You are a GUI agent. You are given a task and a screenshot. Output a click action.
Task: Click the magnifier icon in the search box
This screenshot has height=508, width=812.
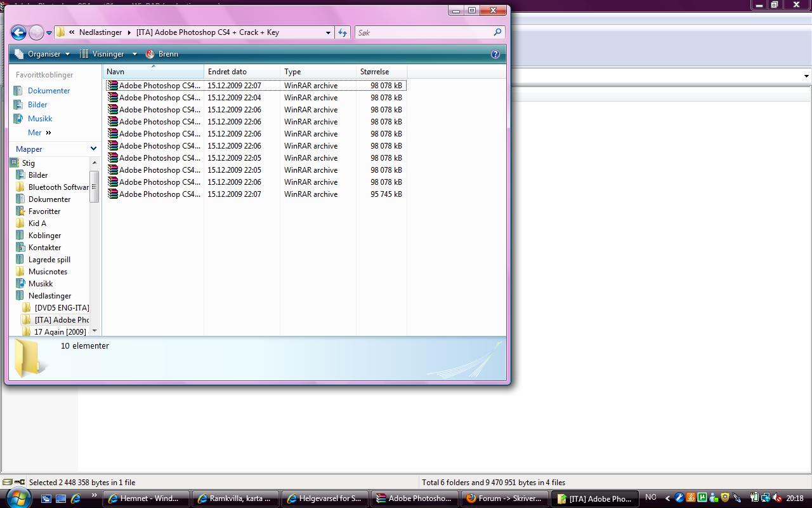(x=498, y=32)
